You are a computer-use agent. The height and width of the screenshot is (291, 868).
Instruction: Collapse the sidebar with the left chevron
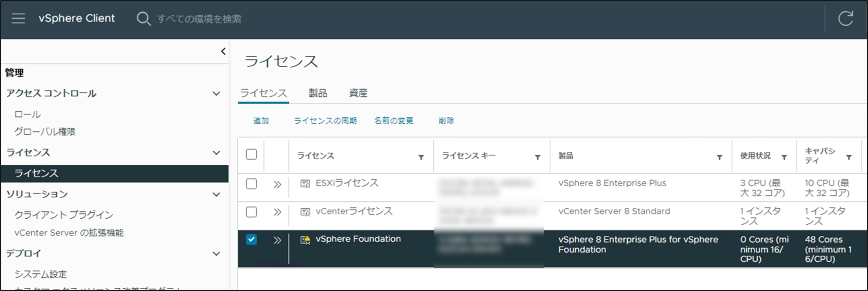[x=223, y=51]
